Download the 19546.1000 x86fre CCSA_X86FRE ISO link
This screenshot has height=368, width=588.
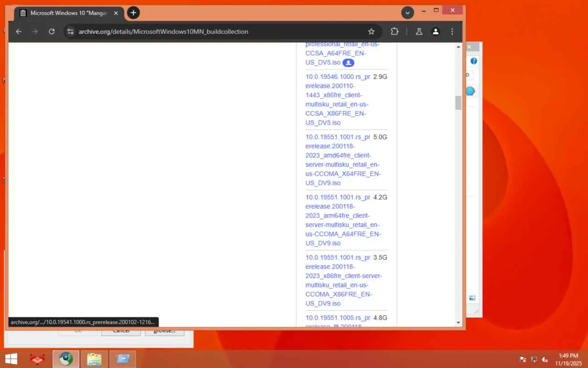338,100
